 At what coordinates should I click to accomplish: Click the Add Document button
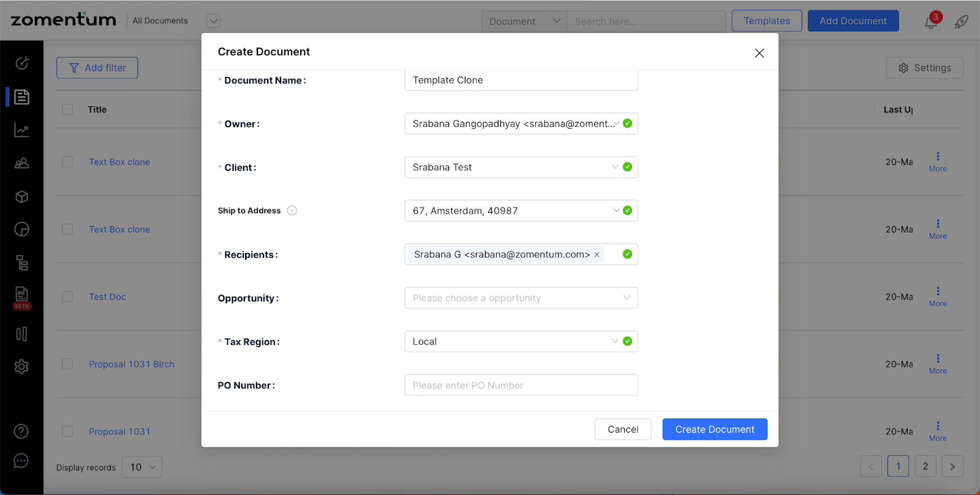coord(853,21)
